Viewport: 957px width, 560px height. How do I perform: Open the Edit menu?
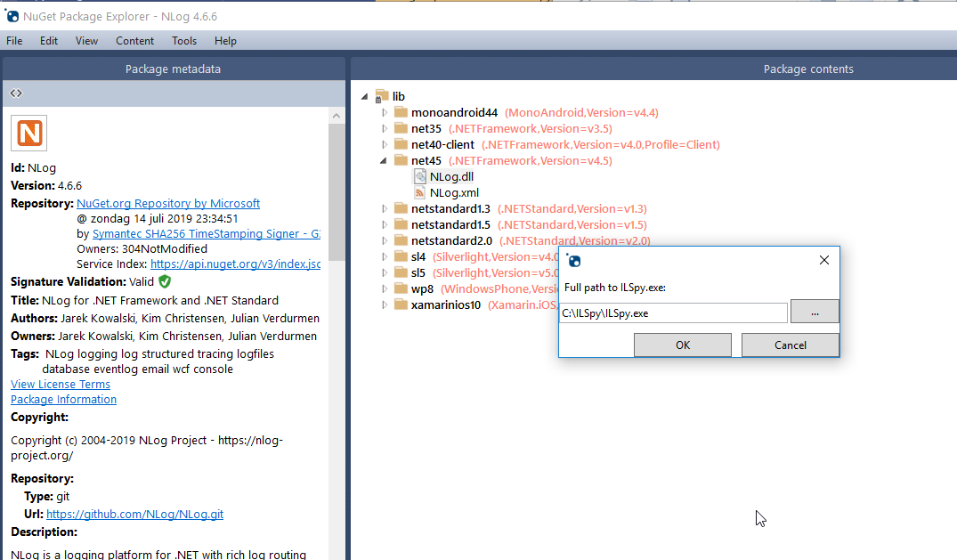49,41
